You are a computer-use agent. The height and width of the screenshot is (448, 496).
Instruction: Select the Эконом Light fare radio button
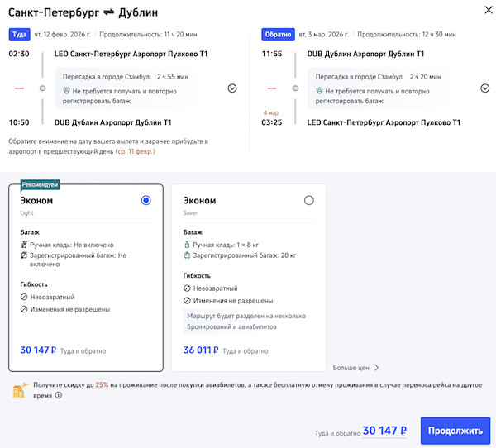point(146,200)
